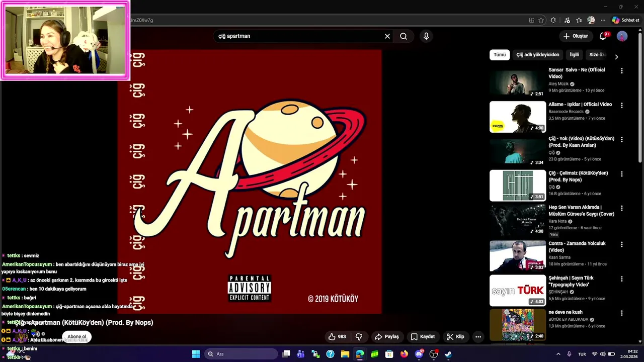Image resolution: width=644 pixels, height=362 pixels.
Task: Open options for ne deve ne kush
Action: [x=622, y=313]
